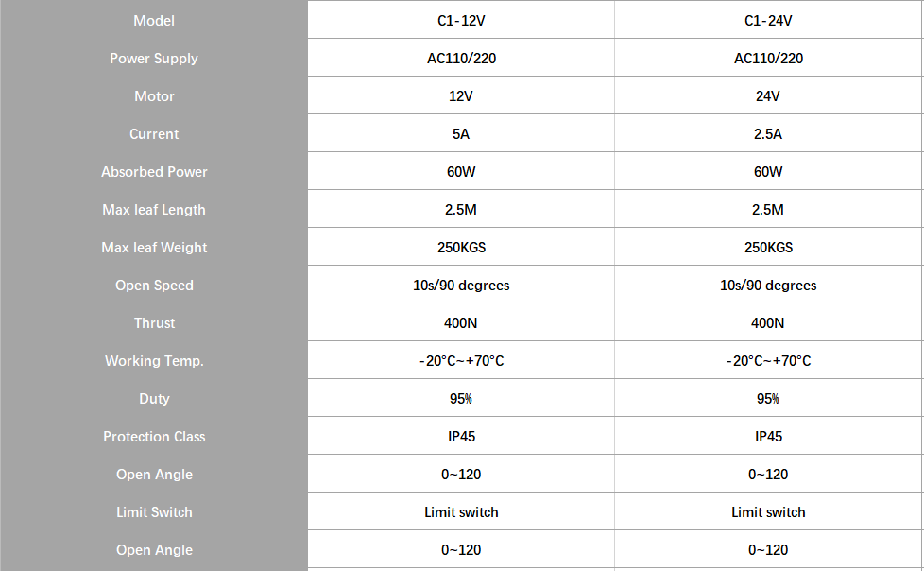Click the Power Supply row label
The image size is (924, 571).
(154, 59)
